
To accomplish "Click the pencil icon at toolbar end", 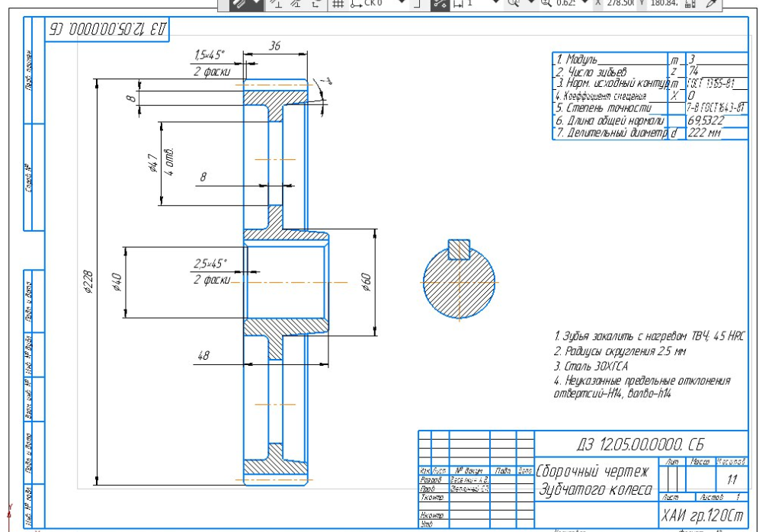I will pos(711,3).
